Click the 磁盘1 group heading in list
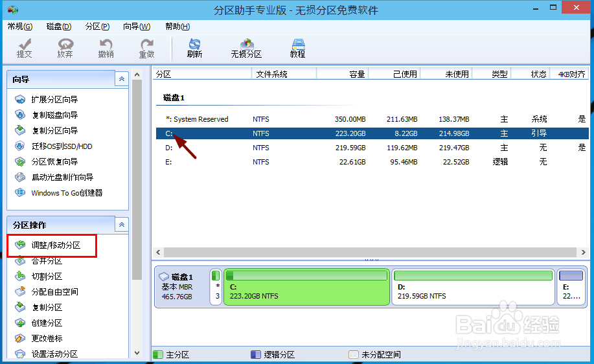This screenshot has height=364, width=594. tap(174, 98)
